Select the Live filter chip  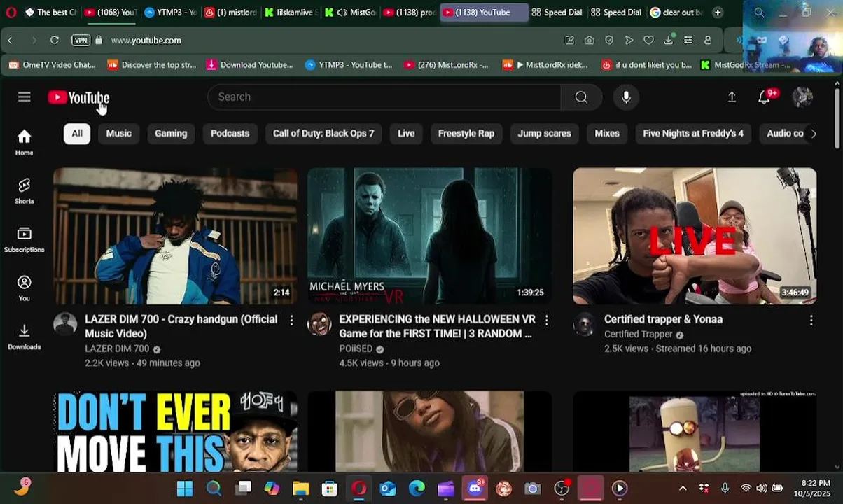click(406, 134)
